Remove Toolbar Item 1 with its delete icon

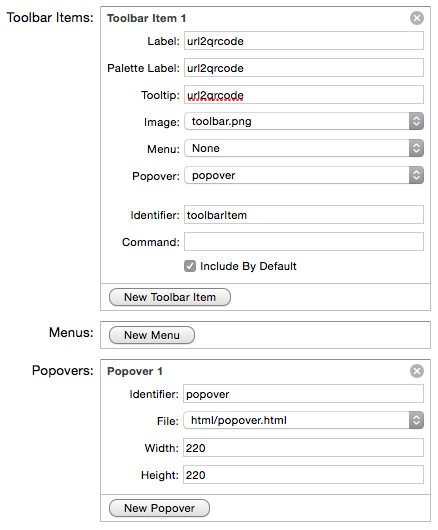click(x=417, y=18)
